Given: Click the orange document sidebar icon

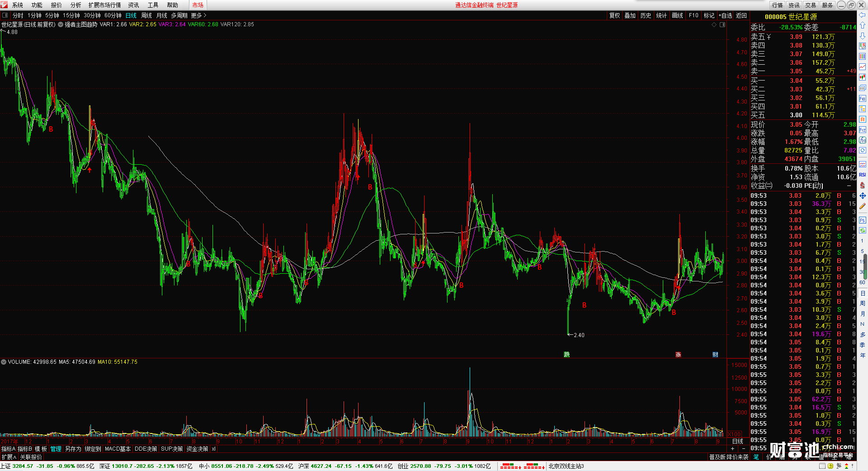Looking at the screenshot, I should 862,119.
